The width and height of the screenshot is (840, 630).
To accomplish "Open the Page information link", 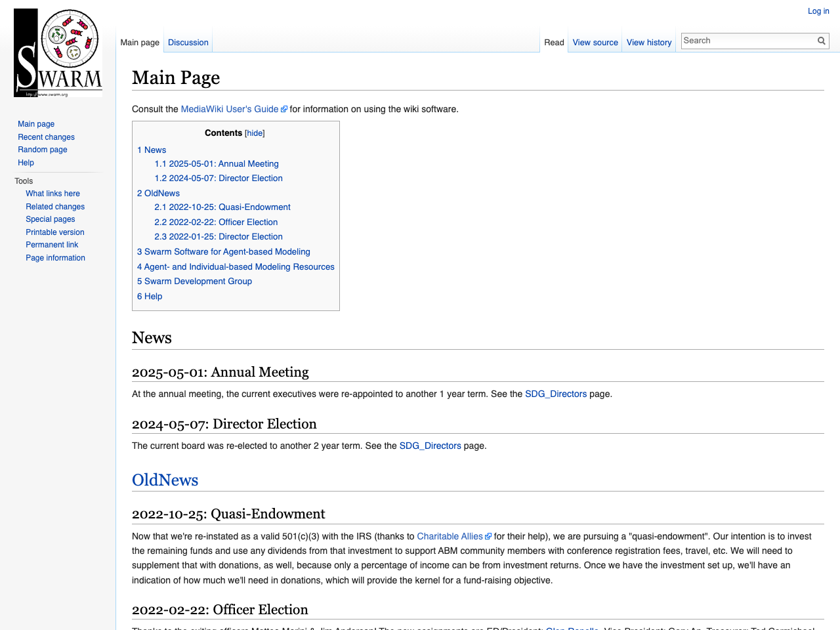I will (x=55, y=258).
